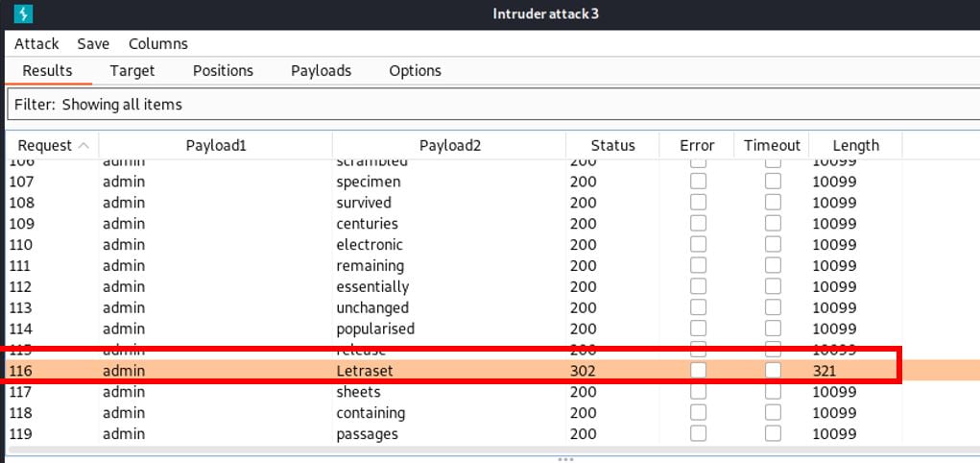Sort results by Payload2 column header
Screen dimensions: 980x463
[x=449, y=146]
